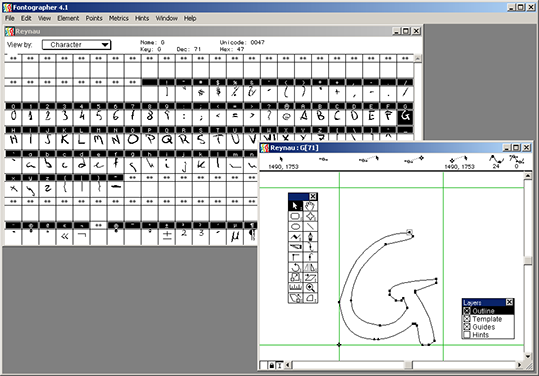Click the glyph window horizontal scrollbar thumb

408,365
